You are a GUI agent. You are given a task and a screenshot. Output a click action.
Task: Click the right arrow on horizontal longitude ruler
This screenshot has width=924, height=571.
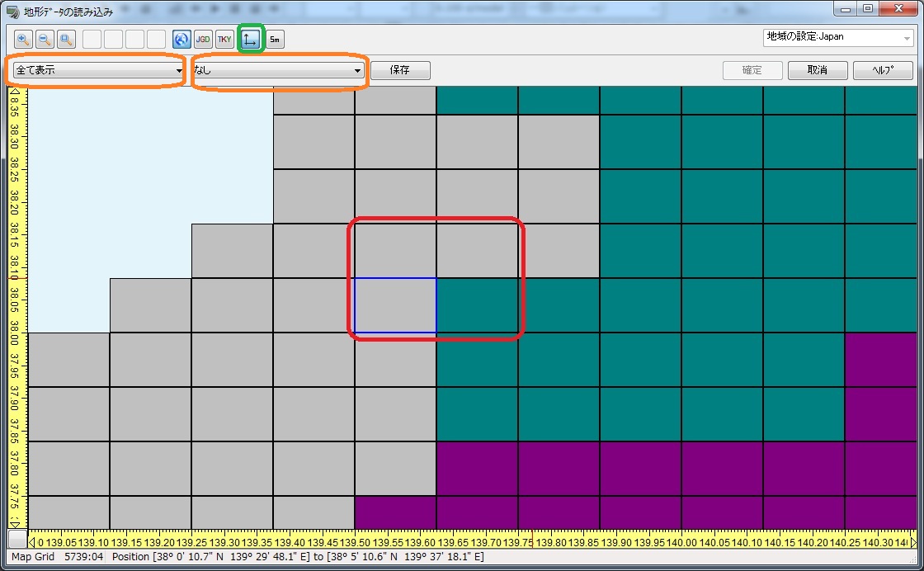tap(913, 542)
